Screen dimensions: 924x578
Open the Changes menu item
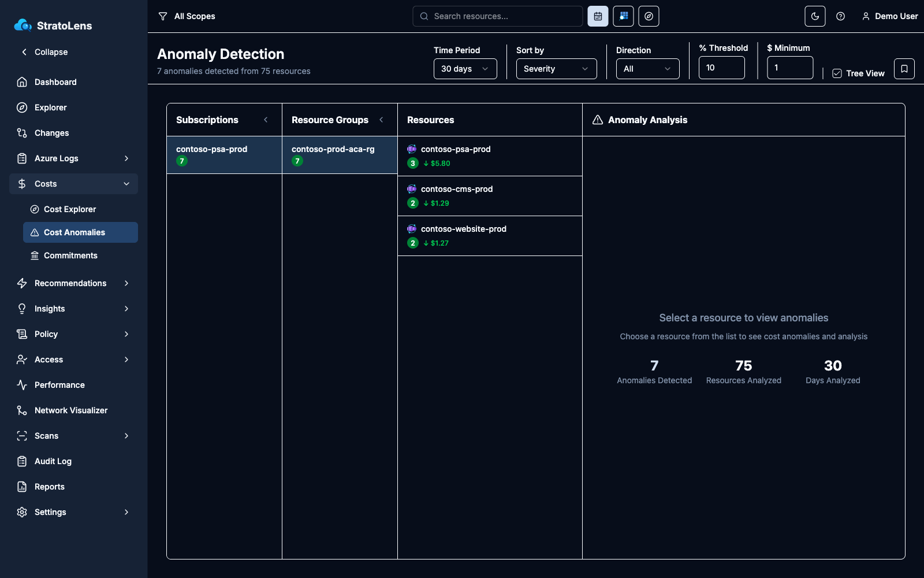(73, 133)
